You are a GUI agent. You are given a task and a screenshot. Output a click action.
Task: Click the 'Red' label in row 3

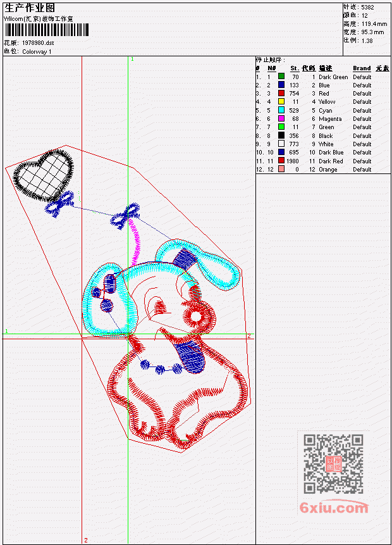tap(324, 94)
